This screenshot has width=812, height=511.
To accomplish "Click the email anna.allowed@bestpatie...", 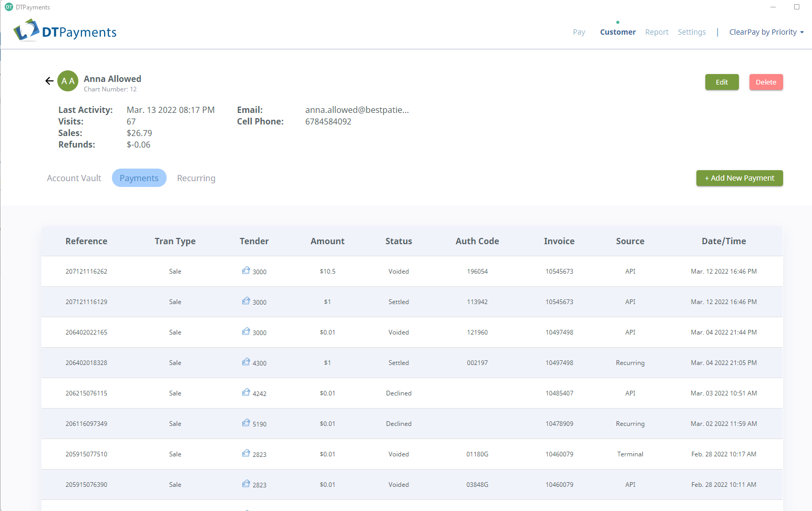I will click(357, 110).
